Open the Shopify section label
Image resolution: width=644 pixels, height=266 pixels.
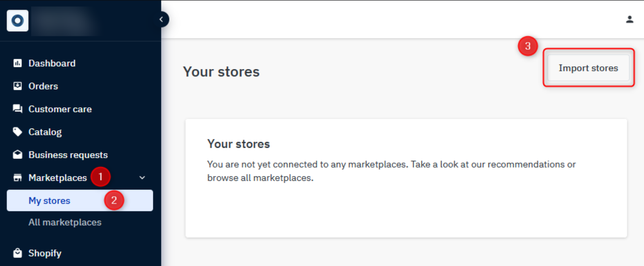(45, 253)
